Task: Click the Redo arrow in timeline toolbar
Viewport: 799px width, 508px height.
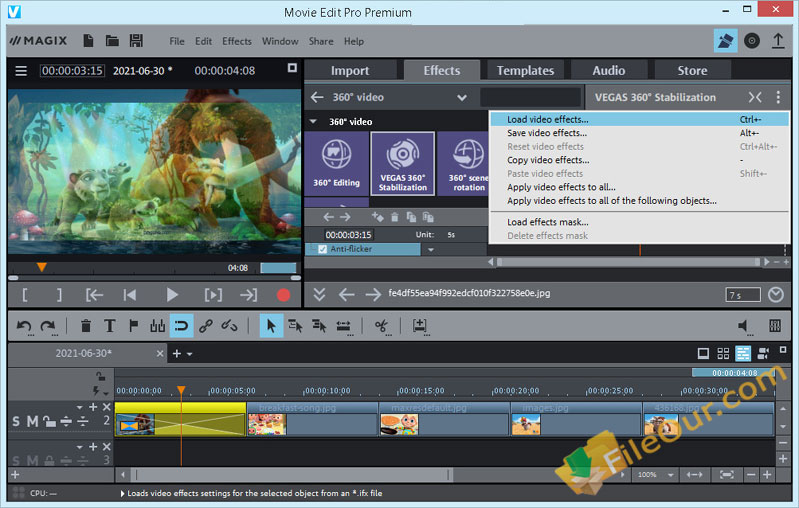Action: click(48, 326)
